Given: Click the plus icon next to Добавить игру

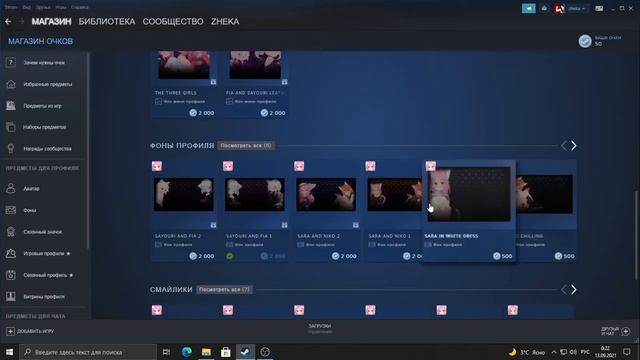Looking at the screenshot, I should click(10, 331).
